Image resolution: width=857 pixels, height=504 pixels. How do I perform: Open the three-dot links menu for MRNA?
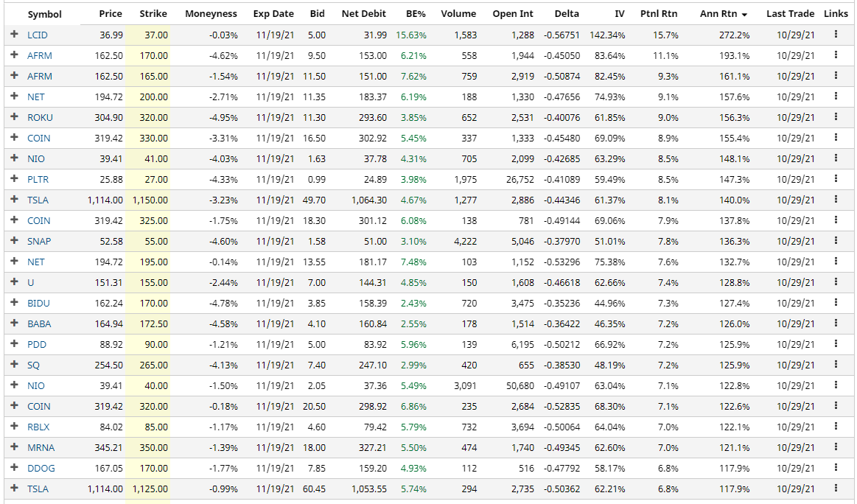tap(836, 447)
